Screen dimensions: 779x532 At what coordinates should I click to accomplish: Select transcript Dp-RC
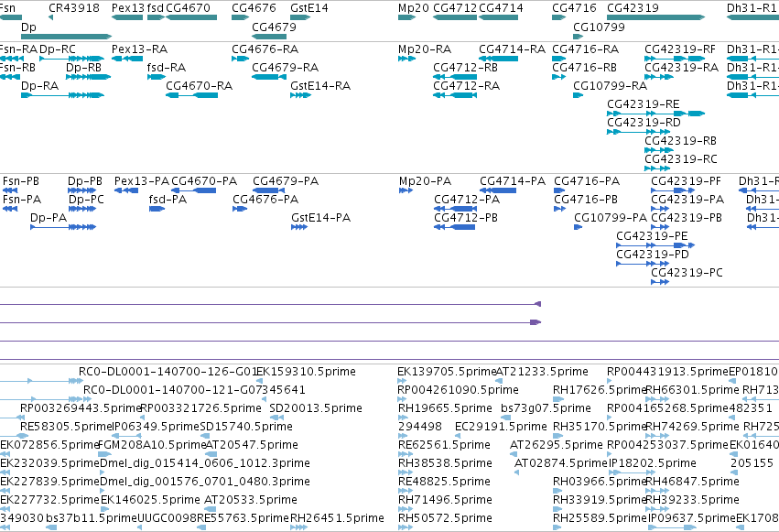[x=58, y=49]
